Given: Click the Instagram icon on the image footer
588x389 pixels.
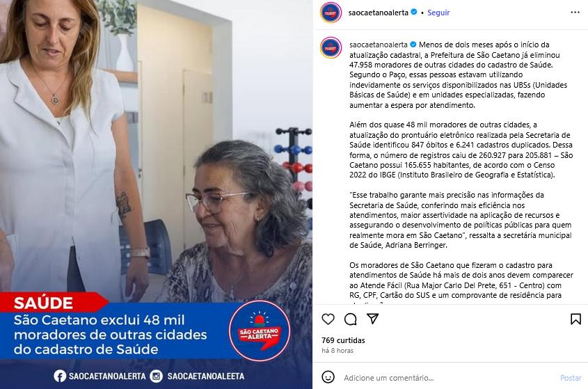Looking at the screenshot, I should 156,376.
